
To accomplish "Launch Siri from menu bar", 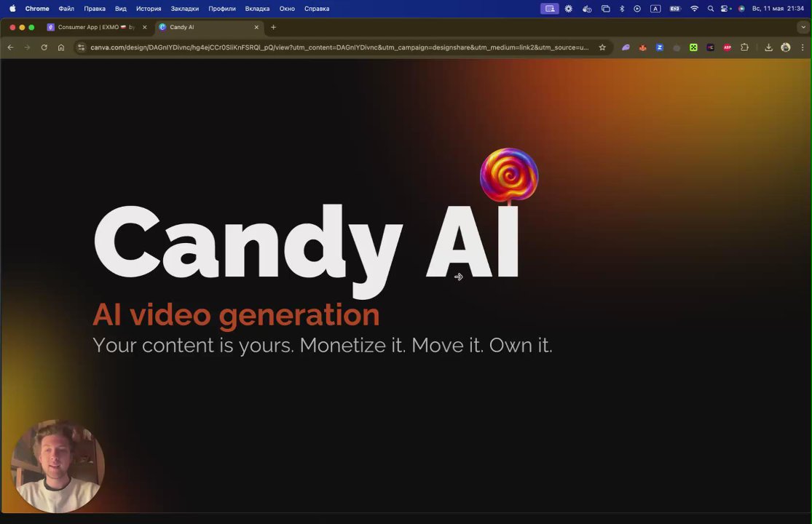I will point(741,8).
